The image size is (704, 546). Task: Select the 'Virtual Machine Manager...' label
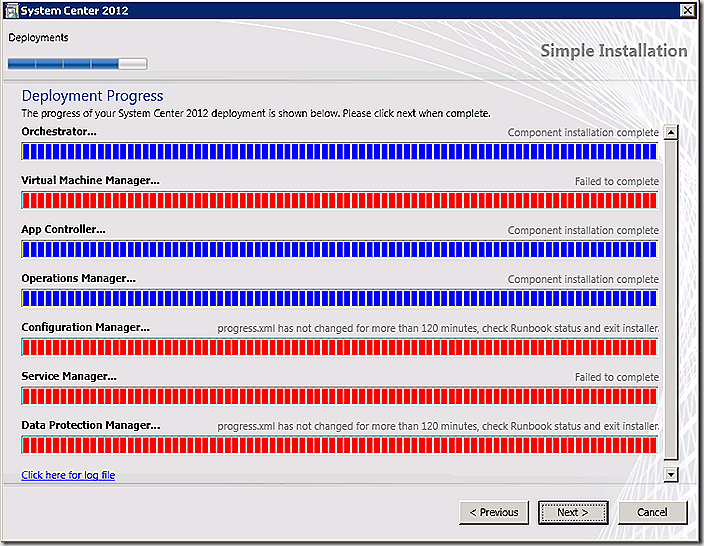pos(90,181)
